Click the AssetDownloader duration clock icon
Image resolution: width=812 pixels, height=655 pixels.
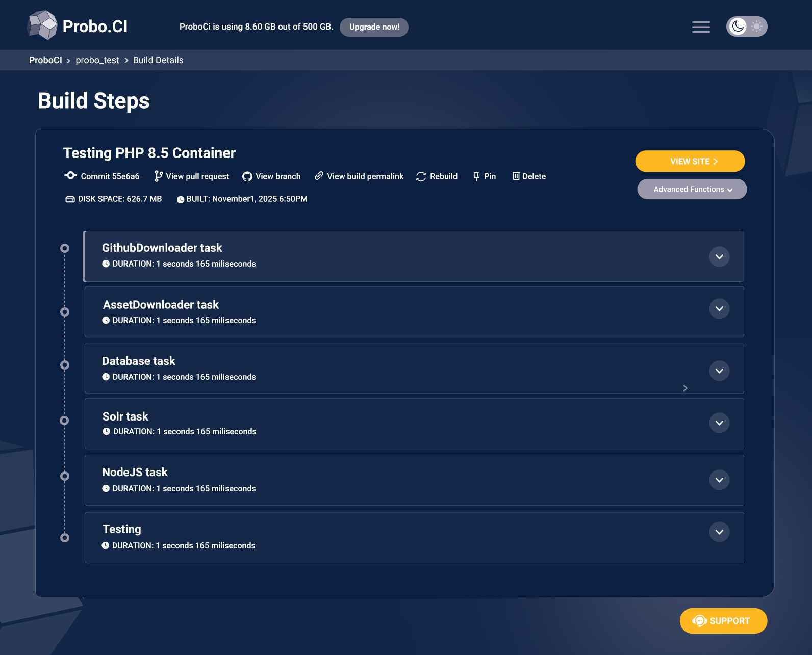(106, 320)
